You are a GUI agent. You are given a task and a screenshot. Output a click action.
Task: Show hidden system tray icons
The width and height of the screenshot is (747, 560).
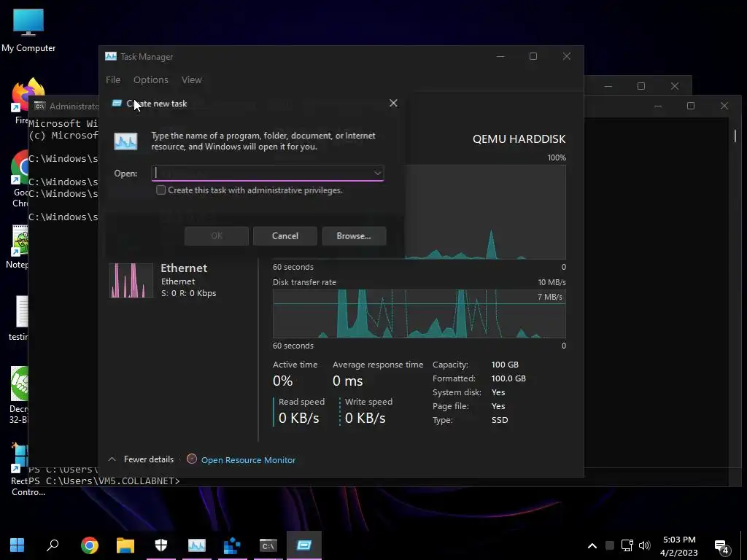[x=592, y=545]
